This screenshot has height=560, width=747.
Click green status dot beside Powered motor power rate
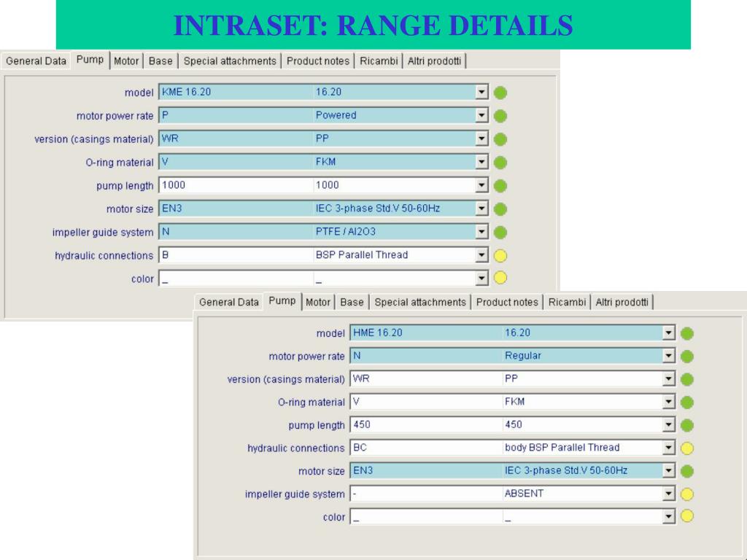pos(500,116)
